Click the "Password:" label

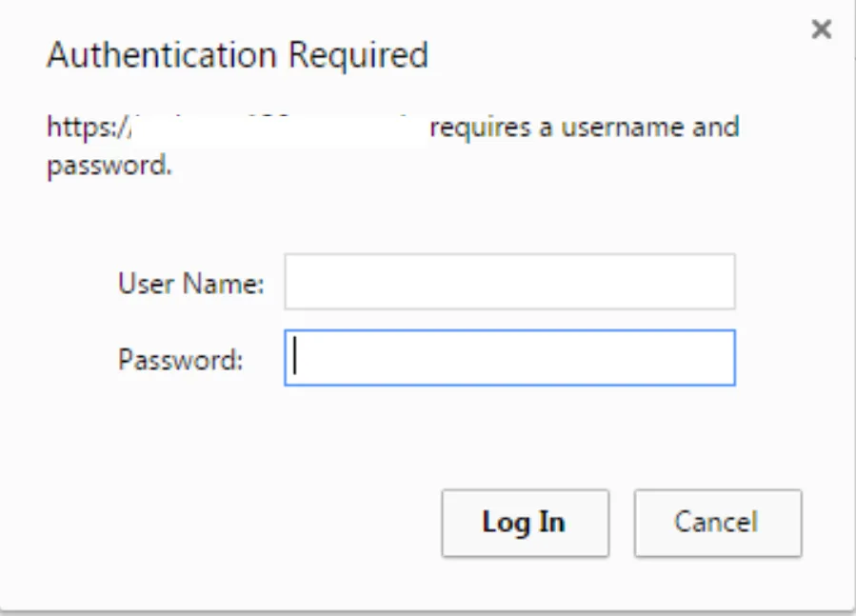click(x=181, y=360)
